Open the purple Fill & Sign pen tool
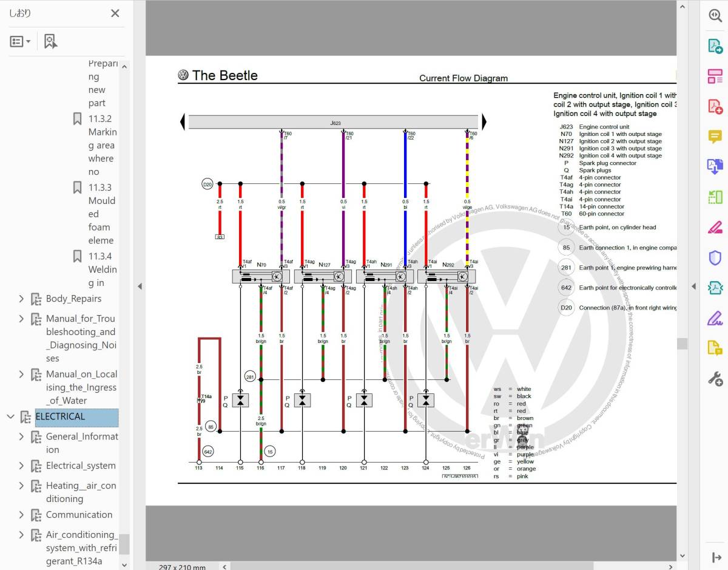728x570 pixels. point(715,318)
